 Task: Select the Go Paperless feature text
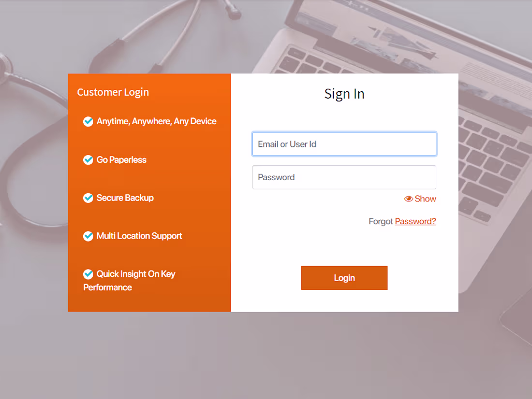click(x=121, y=160)
